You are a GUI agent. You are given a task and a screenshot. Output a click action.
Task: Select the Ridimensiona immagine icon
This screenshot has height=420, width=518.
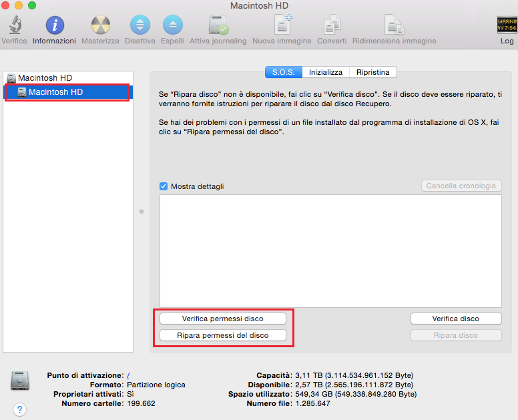pyautogui.click(x=394, y=25)
